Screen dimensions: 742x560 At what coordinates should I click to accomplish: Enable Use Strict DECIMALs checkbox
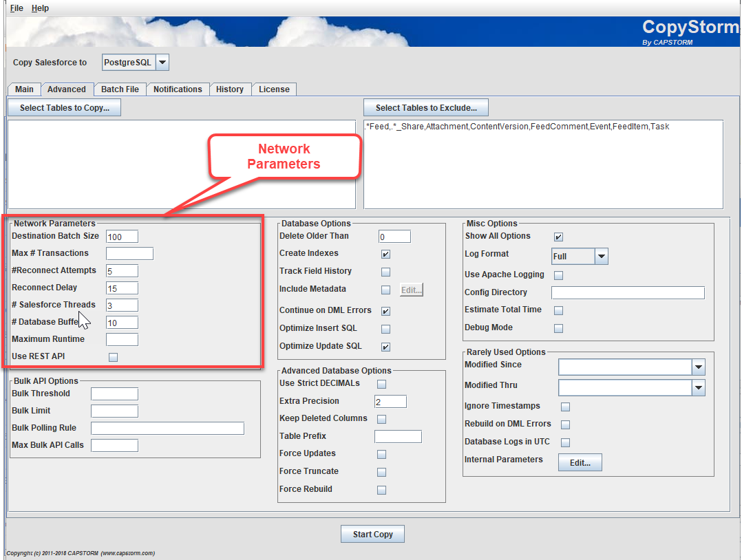(x=381, y=384)
